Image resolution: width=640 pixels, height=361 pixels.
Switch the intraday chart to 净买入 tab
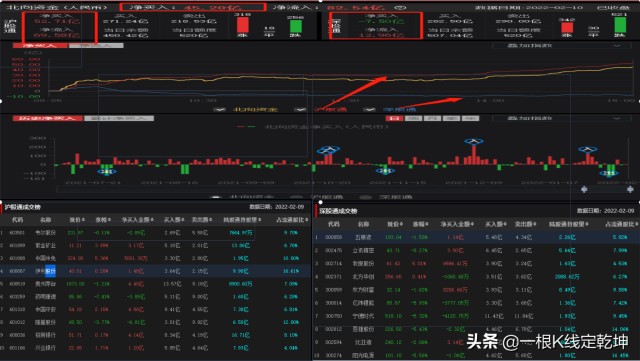(40, 45)
